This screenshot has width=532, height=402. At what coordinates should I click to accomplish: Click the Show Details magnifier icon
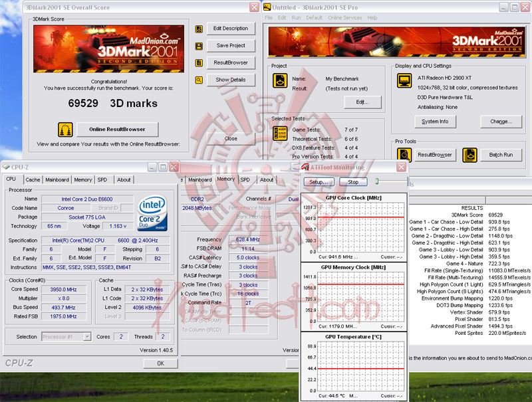(x=199, y=80)
